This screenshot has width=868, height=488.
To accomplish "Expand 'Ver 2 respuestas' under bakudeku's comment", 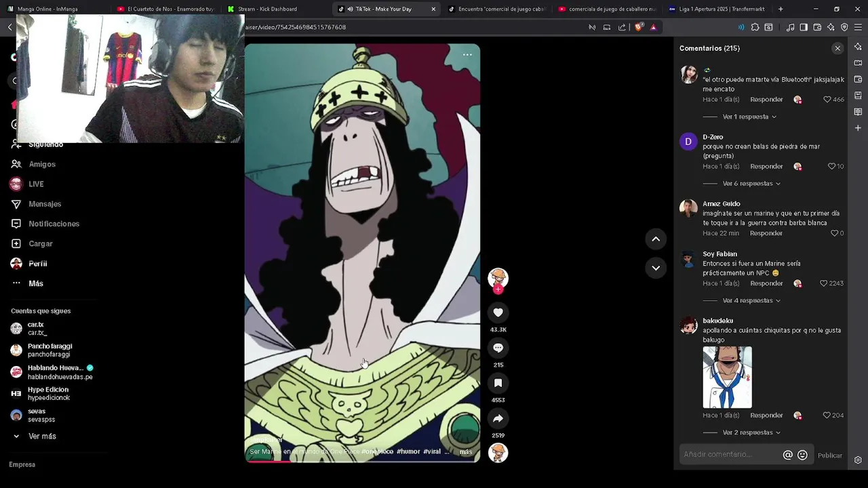I will [x=751, y=432].
